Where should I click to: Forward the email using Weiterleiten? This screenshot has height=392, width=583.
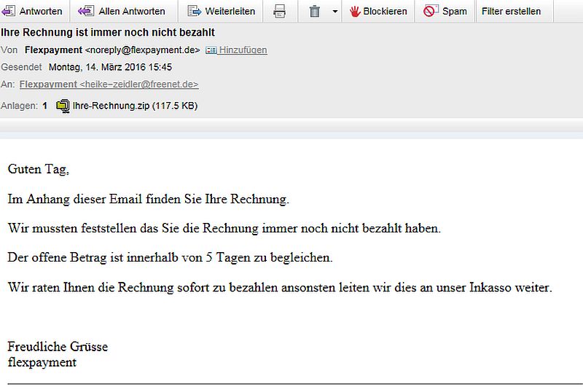tap(195, 11)
